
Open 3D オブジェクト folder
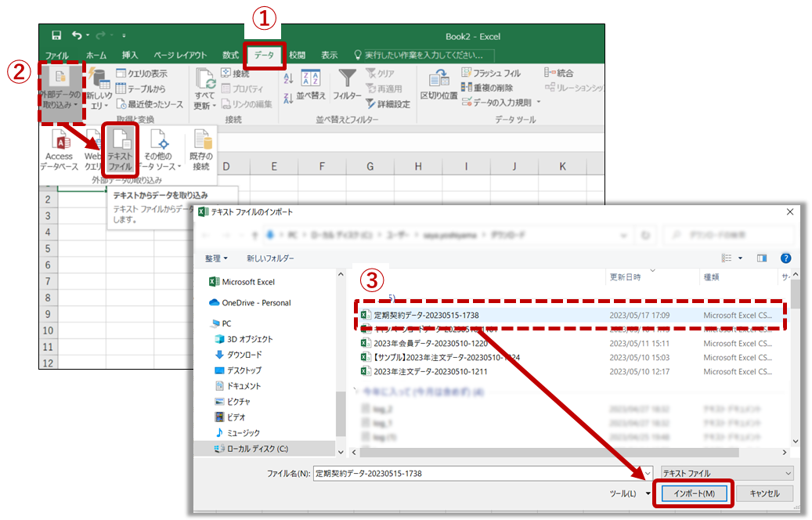pyautogui.click(x=244, y=339)
